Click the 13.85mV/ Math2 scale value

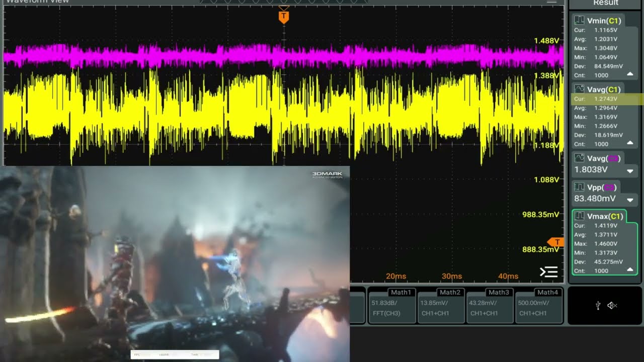point(434,303)
